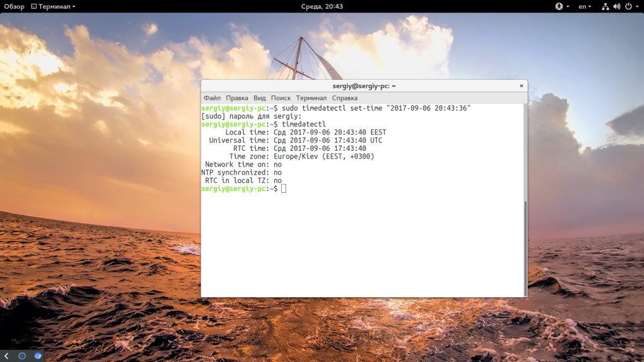Screen dimensions: 644x362
Task: Open the Вид menu
Action: [260, 98]
